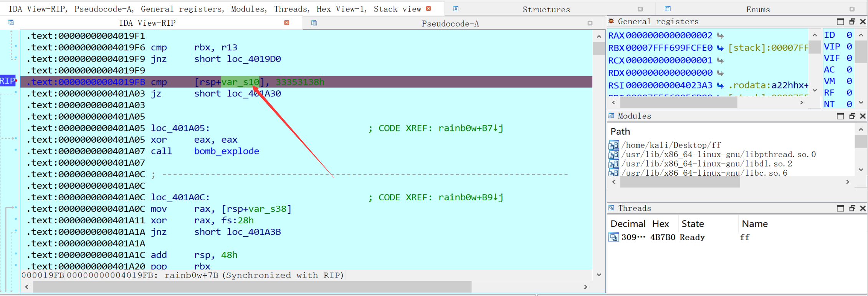Follow the RAX register jump arrow
Image resolution: width=868 pixels, height=296 pixels.
(x=720, y=36)
